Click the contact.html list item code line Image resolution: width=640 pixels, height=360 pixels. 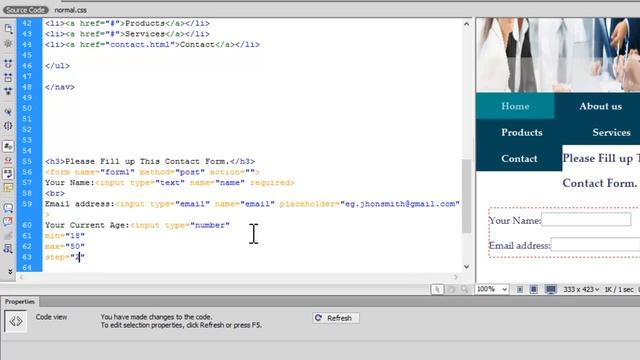pyautogui.click(x=152, y=44)
